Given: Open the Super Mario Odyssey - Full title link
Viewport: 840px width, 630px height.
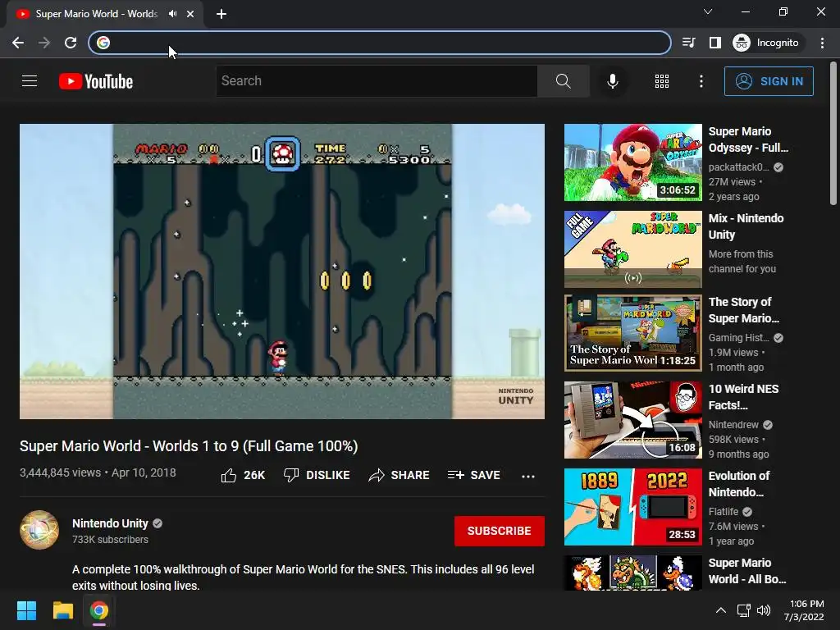Looking at the screenshot, I should (748, 139).
